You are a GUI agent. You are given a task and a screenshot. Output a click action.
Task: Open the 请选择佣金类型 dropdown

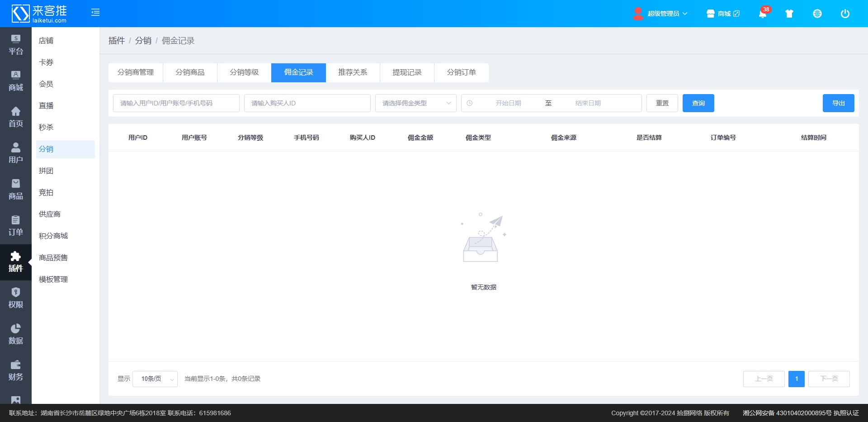tap(415, 103)
